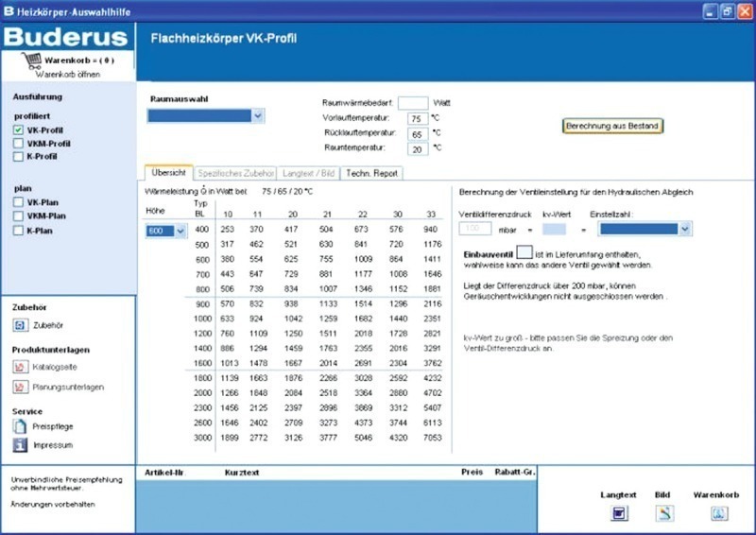Restore the Heizkörper-Auswahlhilfe window size
The height and width of the screenshot is (535, 756).
pyautogui.click(x=728, y=11)
